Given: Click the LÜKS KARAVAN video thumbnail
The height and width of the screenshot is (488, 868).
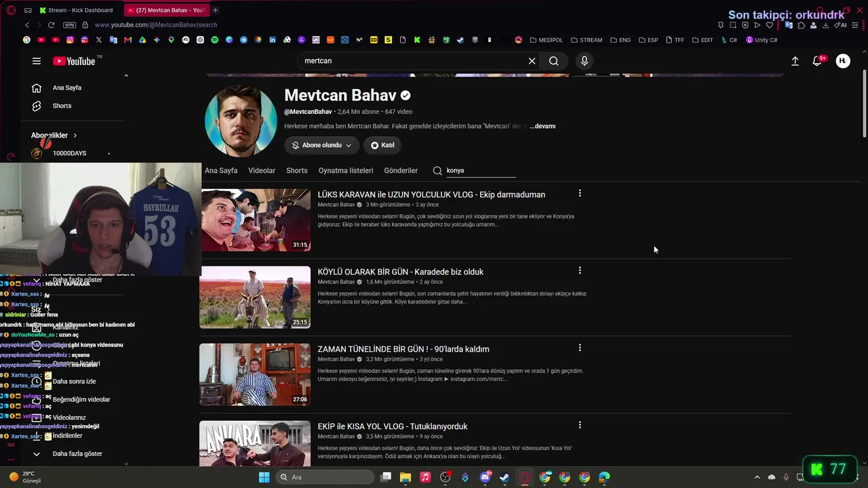Looking at the screenshot, I should click(255, 220).
